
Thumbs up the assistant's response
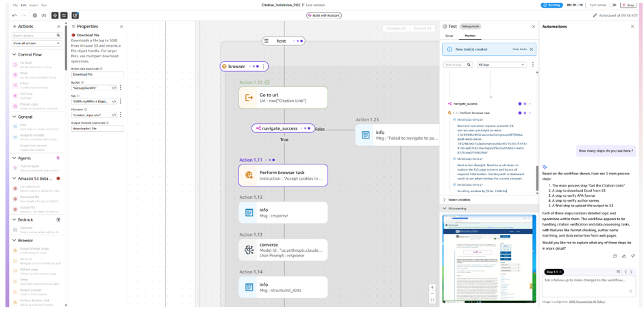[x=623, y=256]
